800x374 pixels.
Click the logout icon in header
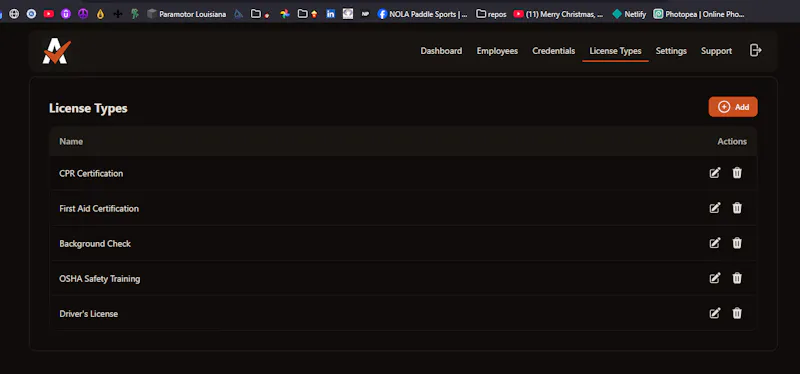pos(756,50)
